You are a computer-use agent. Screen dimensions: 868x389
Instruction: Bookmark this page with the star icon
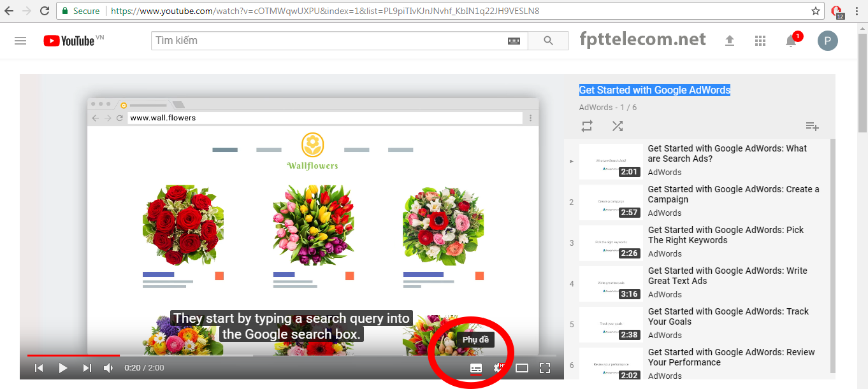pyautogui.click(x=816, y=11)
